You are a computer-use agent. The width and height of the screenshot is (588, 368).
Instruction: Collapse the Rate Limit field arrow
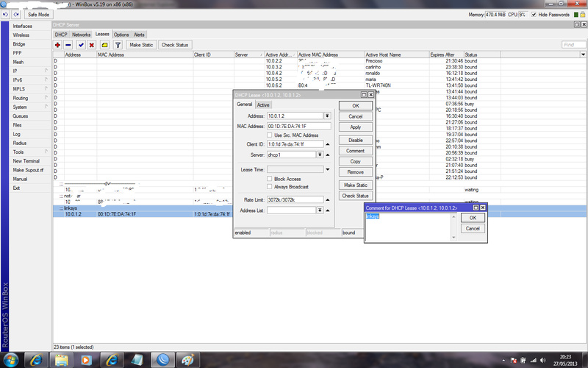[x=327, y=199]
